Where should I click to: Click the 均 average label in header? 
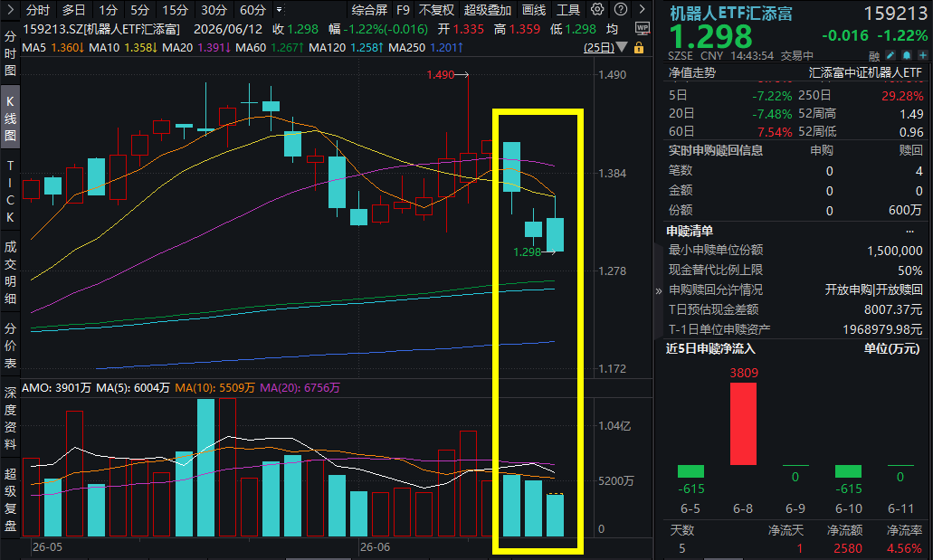click(x=612, y=29)
